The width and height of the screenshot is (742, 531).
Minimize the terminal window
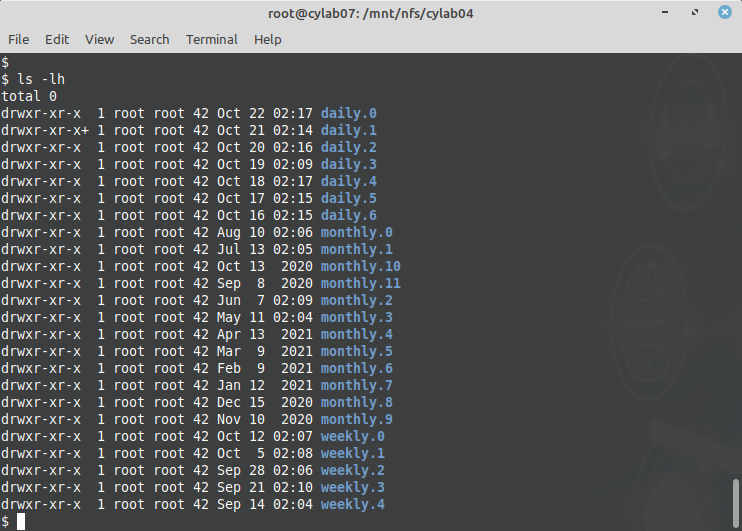(x=665, y=12)
